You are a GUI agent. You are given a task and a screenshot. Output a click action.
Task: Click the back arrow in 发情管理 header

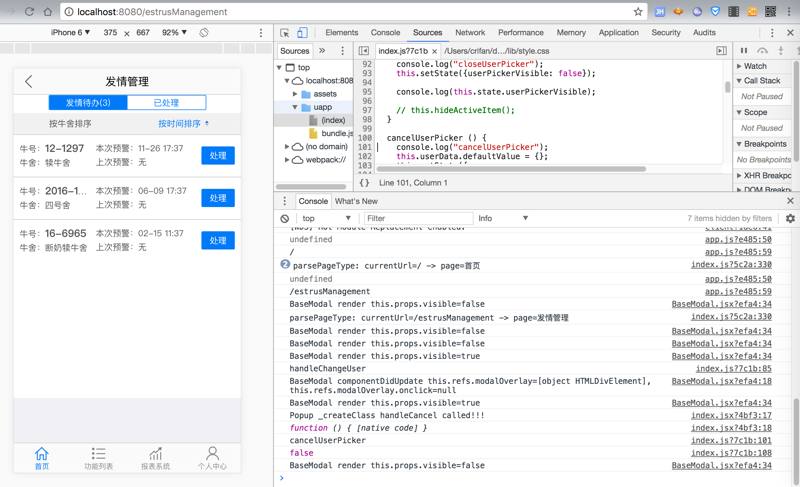coord(29,82)
